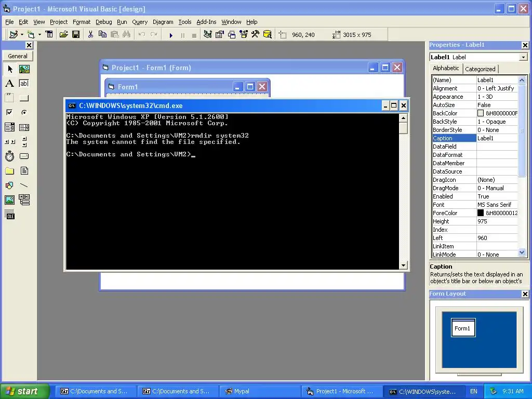Click cmd window scroll down arrow
The width and height of the screenshot is (532, 399).
pyautogui.click(x=403, y=265)
